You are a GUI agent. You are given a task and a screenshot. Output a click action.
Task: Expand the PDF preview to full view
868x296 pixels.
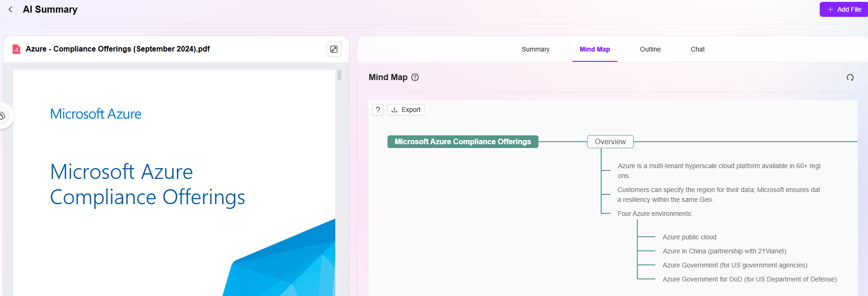[x=334, y=49]
